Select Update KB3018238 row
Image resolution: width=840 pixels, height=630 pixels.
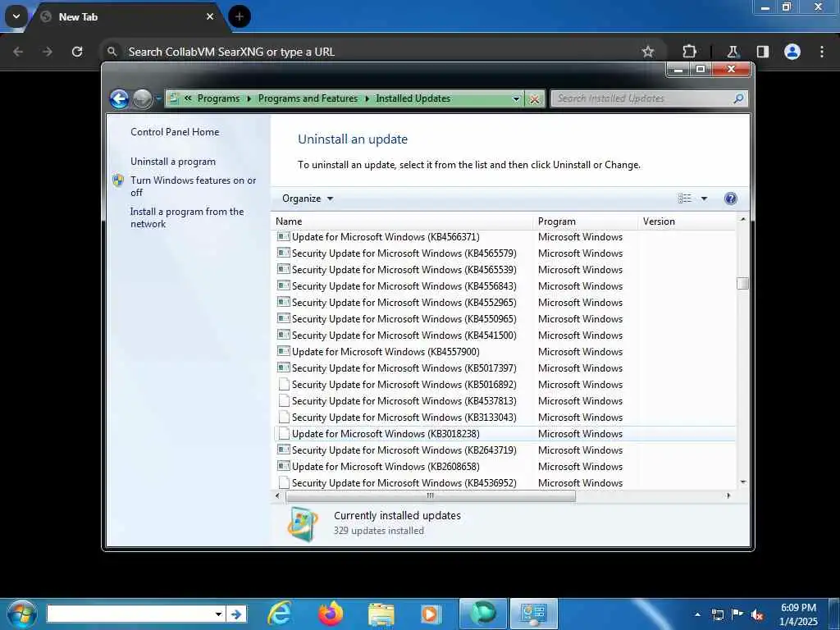coord(505,434)
